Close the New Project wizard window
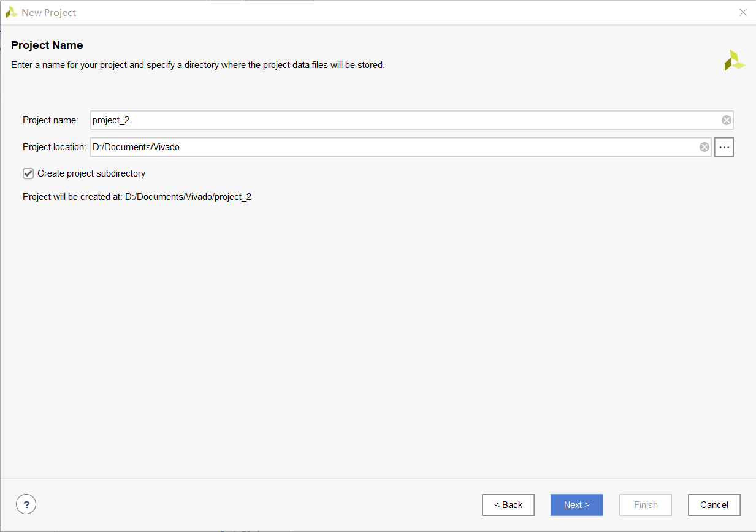The image size is (756, 532). (x=743, y=12)
